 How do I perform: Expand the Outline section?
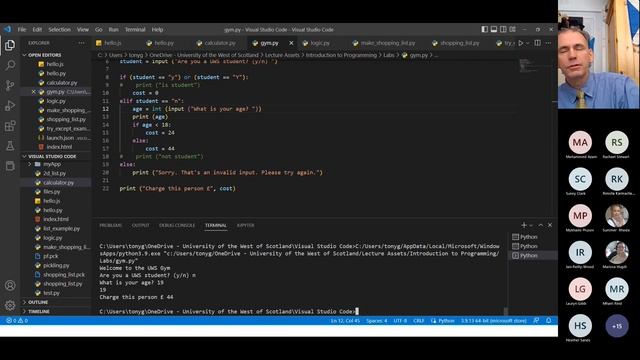[x=24, y=302]
